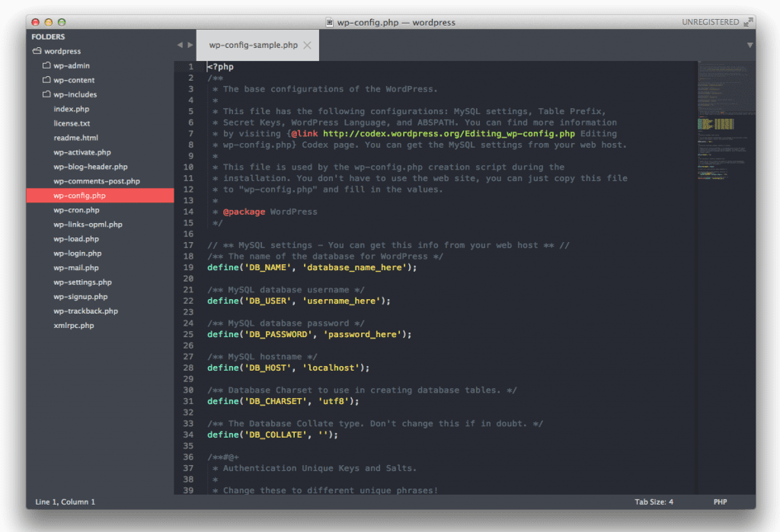Click the green zoom button in the titlebar

point(60,22)
